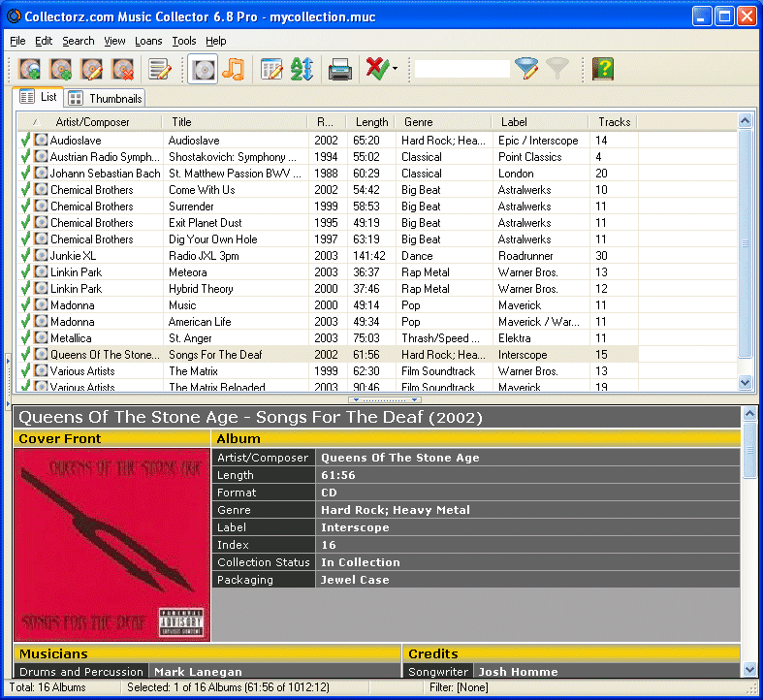Screen dimensions: 763x700
Task: Click the CD icon in Metallica row
Action: click(x=41, y=337)
